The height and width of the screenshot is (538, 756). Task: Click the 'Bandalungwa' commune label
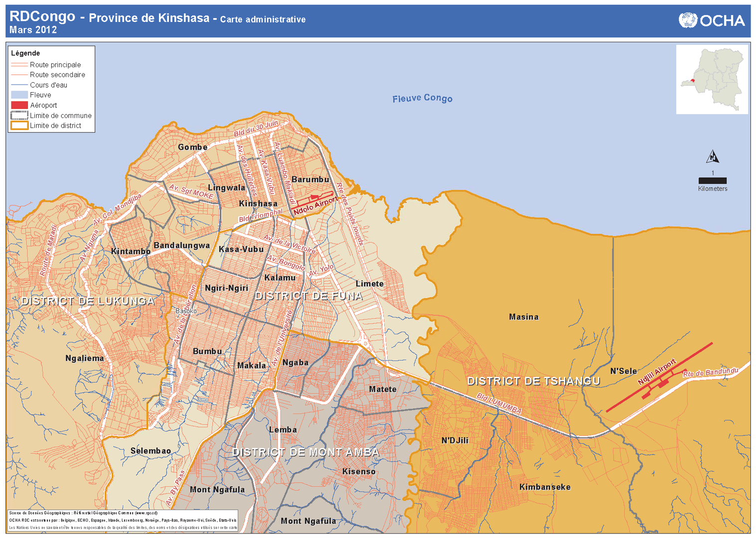181,246
